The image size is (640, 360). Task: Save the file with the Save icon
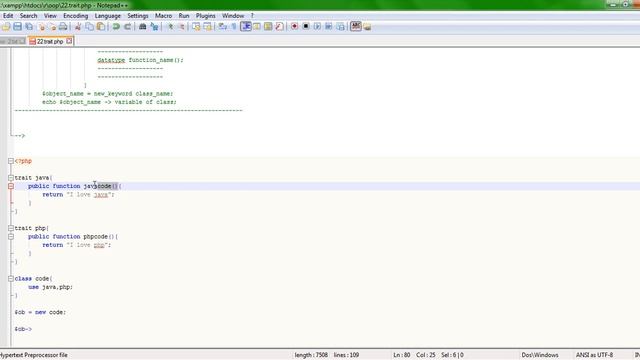(18, 27)
